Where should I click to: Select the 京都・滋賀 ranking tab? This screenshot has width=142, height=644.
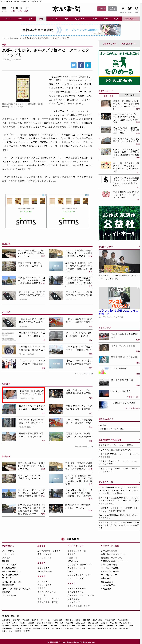(x=108, y=96)
